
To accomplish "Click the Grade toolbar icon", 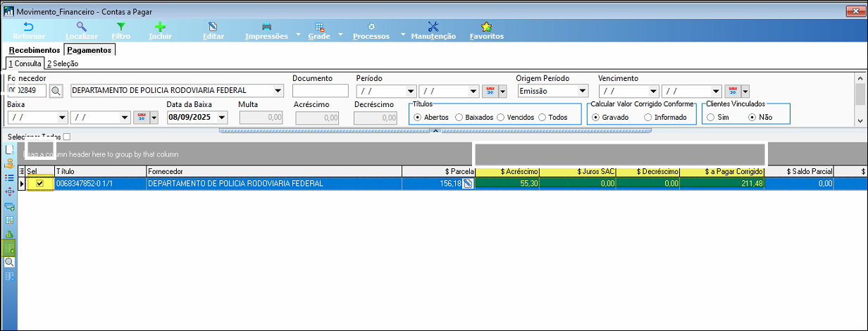I will click(x=319, y=26).
